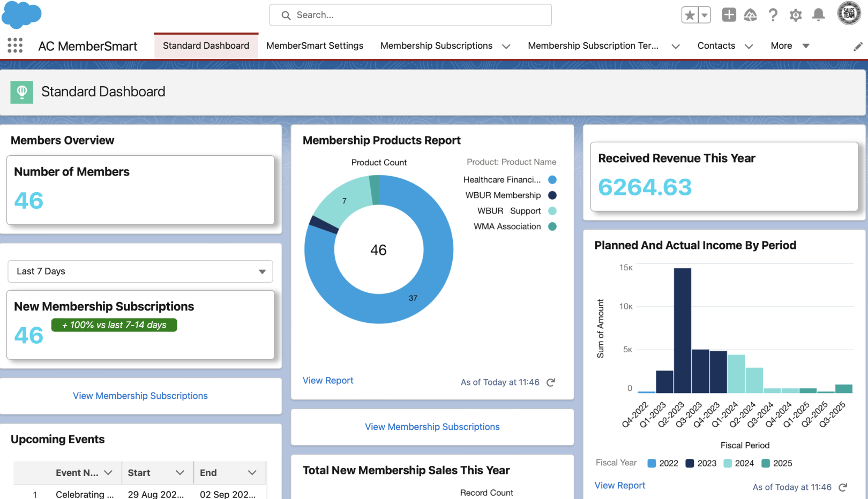The image size is (868, 499).
Task: Open the Membership Subscription Ter... tab
Action: coord(593,46)
